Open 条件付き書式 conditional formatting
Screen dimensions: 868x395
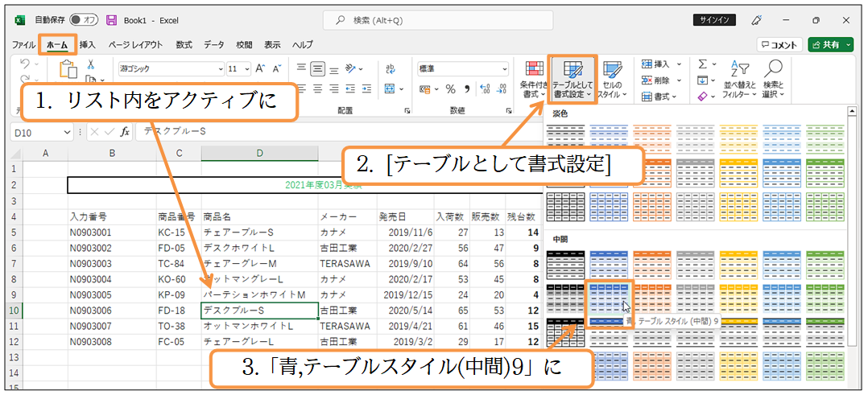(534, 80)
